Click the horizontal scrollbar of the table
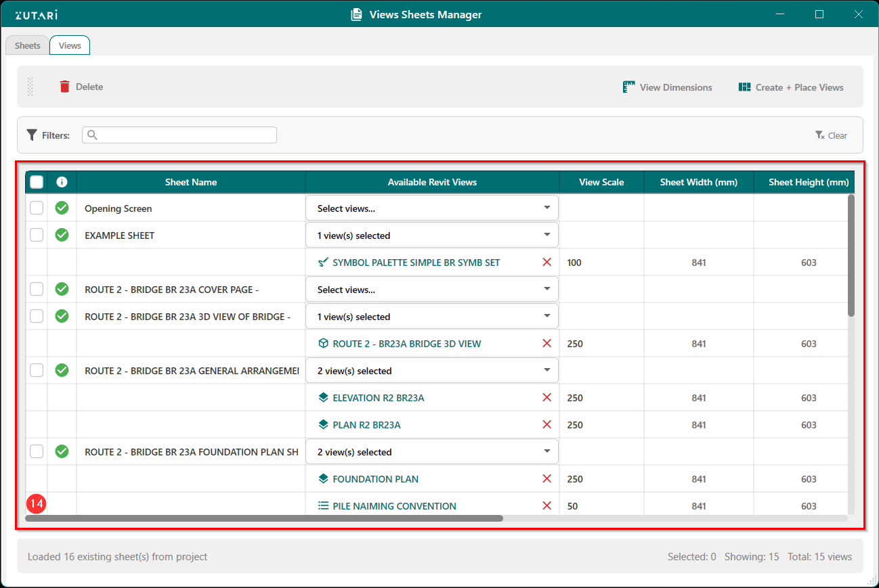Image resolution: width=879 pixels, height=588 pixels. point(264,518)
